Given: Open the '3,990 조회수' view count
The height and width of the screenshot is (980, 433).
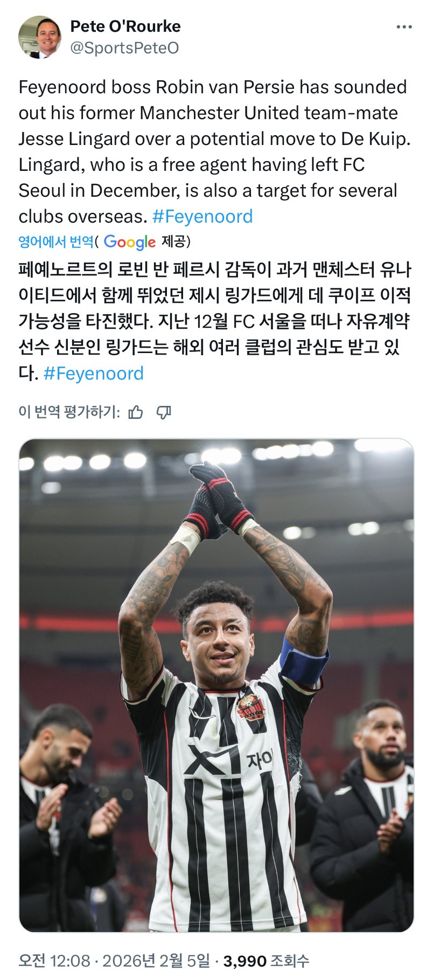Looking at the screenshot, I should pyautogui.click(x=266, y=961).
